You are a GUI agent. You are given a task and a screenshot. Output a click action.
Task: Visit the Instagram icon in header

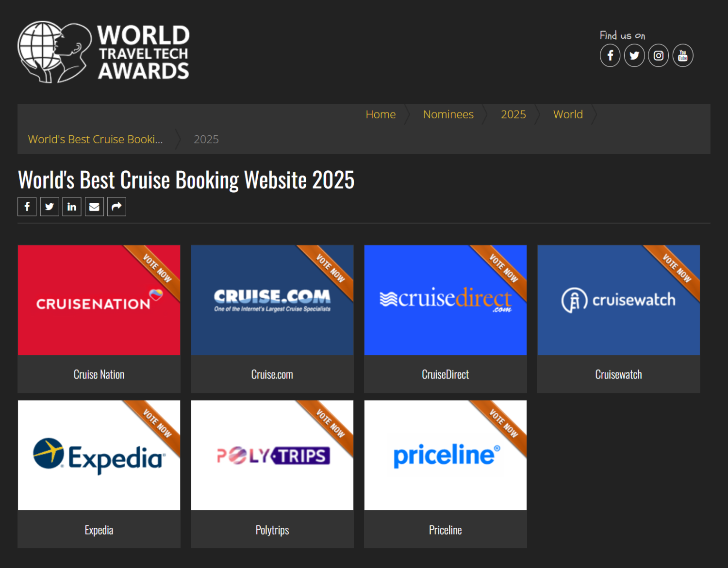tap(659, 56)
